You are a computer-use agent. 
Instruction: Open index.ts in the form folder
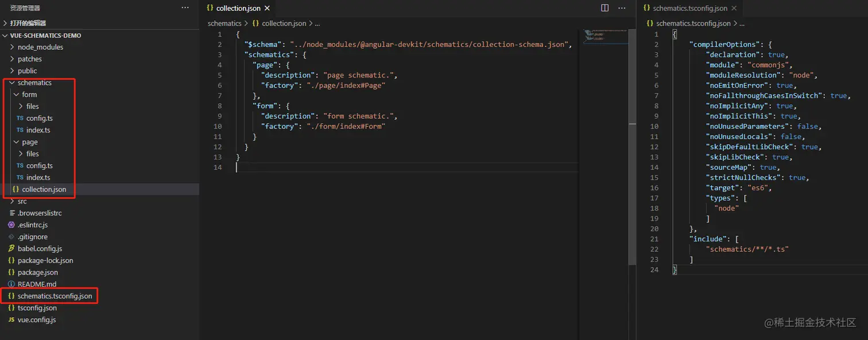coord(38,130)
